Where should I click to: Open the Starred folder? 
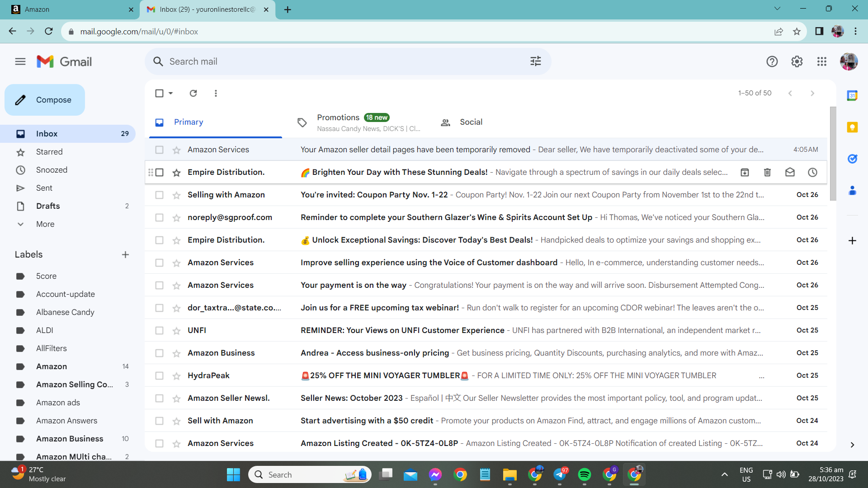pyautogui.click(x=68, y=152)
